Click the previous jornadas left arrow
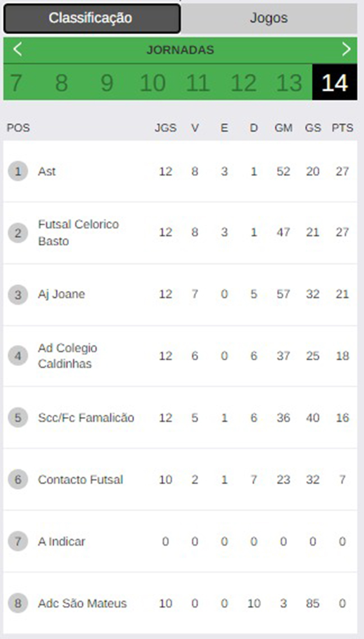 coord(17,49)
